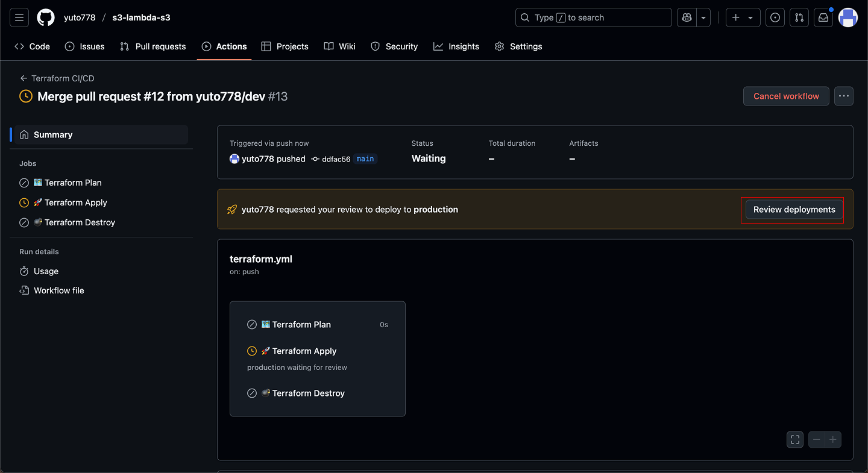Click the rocket icon in review banner
Screen dimensions: 868x473
pyautogui.click(x=232, y=210)
